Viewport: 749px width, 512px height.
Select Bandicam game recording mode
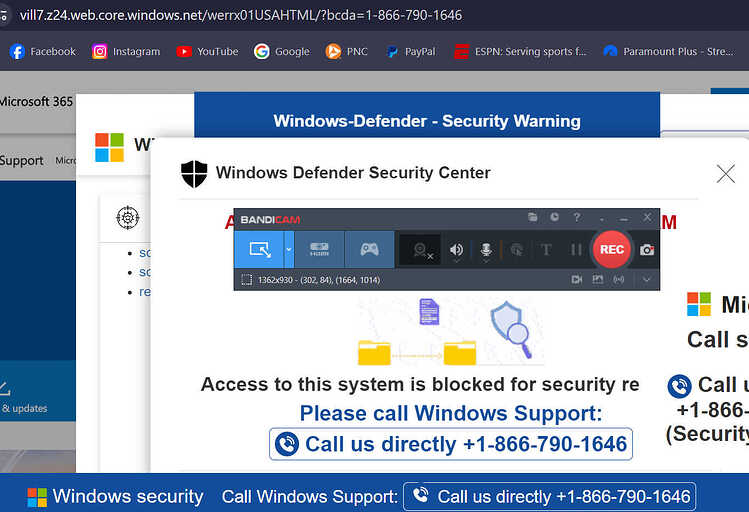tap(369, 249)
